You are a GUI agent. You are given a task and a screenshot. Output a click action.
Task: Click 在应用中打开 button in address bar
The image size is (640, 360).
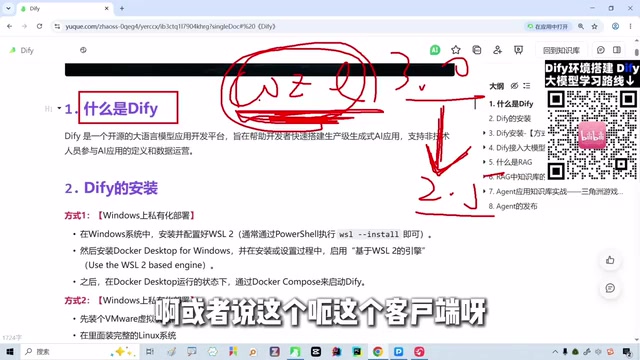(x=547, y=26)
